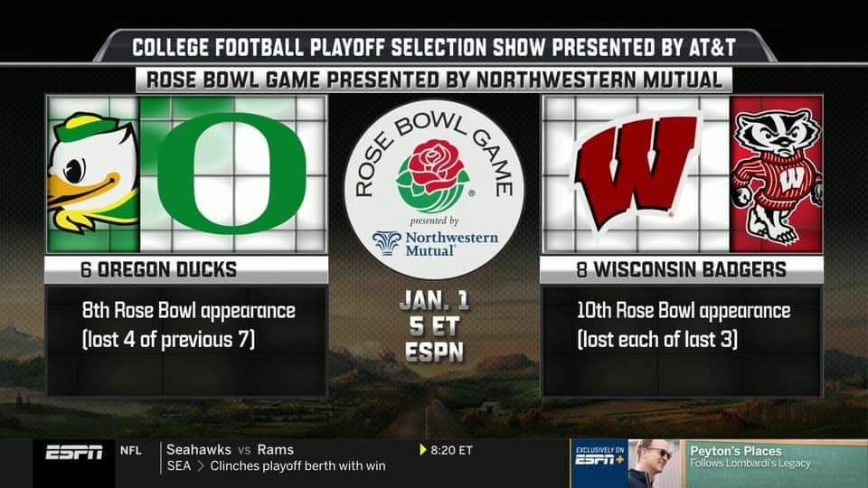Click the ESPN logo in ticker
This screenshot has height=488, width=868.
(74, 455)
